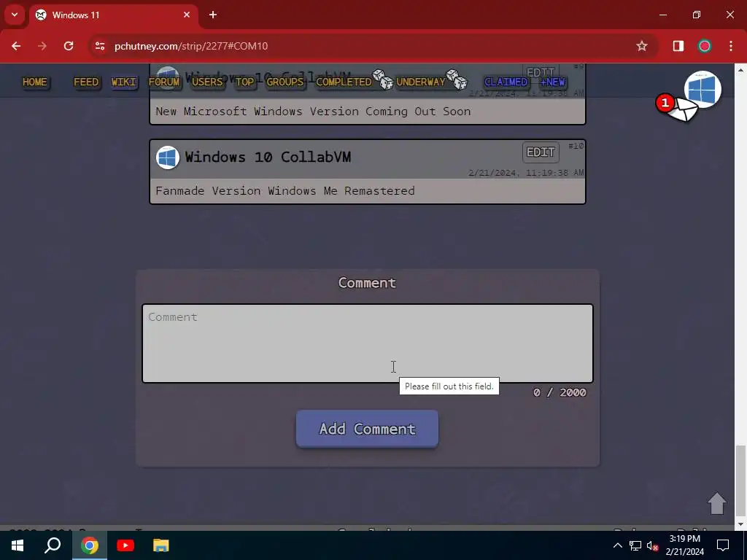Open the FEED page
Viewport: 747px width, 560px height.
tap(86, 82)
